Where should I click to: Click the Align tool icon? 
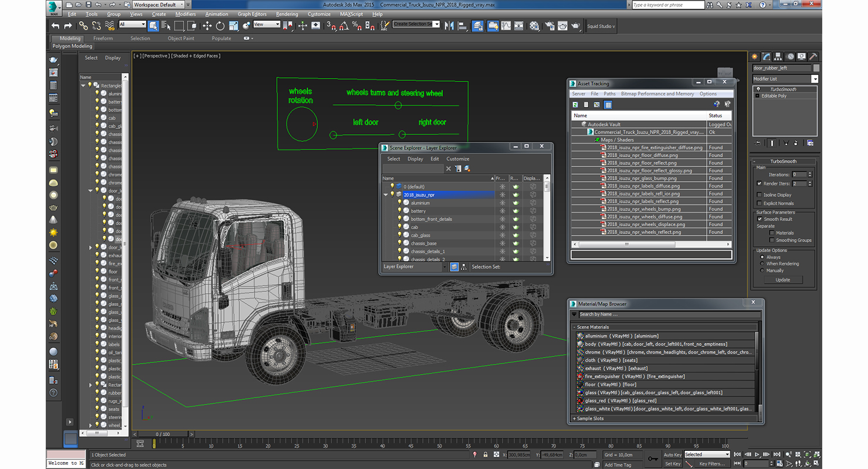[x=462, y=26]
